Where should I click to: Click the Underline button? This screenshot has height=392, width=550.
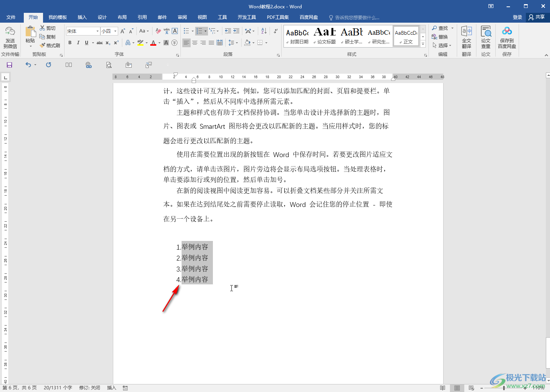coord(86,43)
